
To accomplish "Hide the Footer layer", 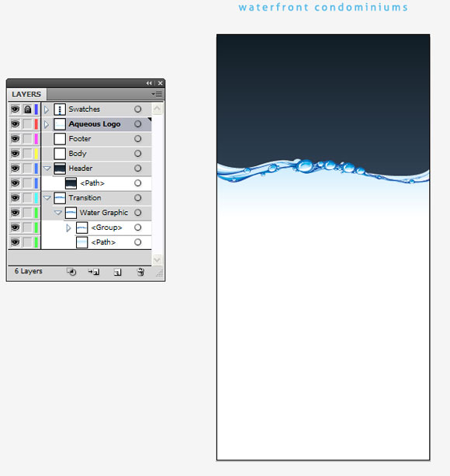I will click(16, 139).
